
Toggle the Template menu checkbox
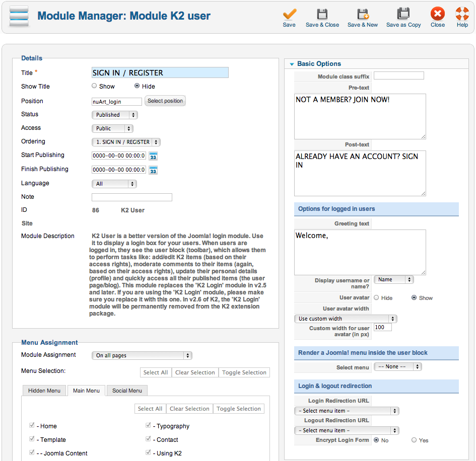pos(32,439)
